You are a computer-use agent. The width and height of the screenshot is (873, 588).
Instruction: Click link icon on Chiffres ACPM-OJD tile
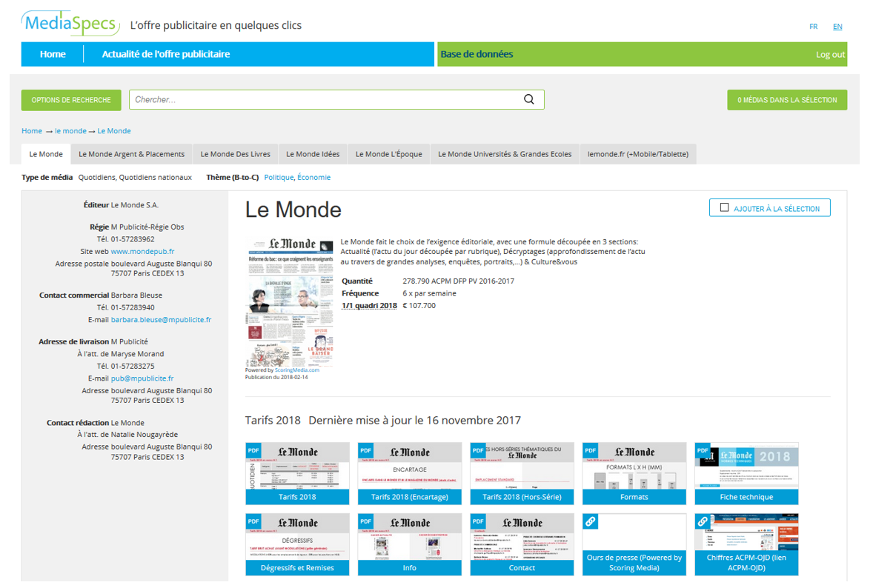(x=703, y=521)
